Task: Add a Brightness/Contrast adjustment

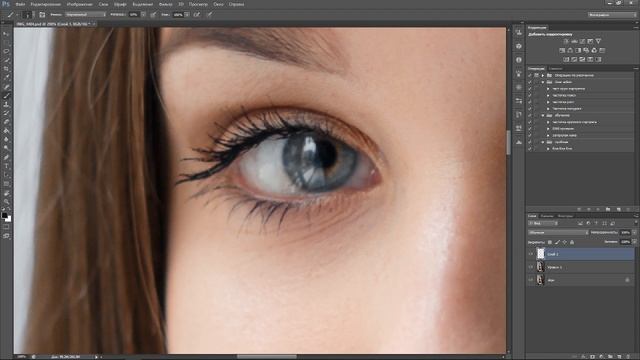Action: point(566,41)
